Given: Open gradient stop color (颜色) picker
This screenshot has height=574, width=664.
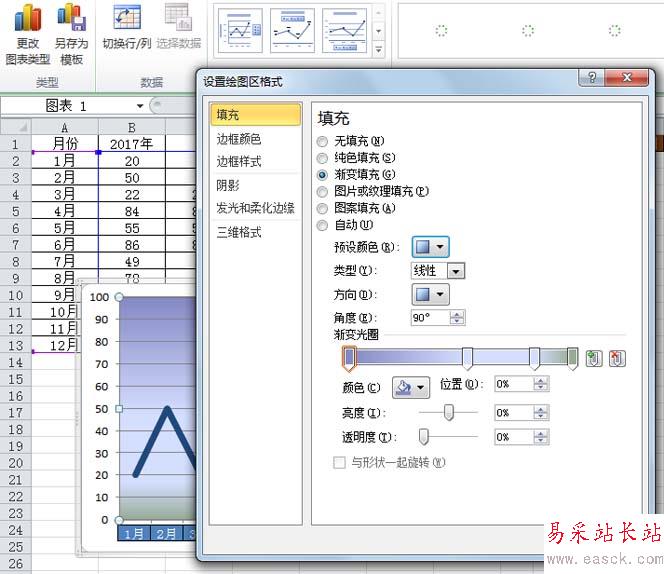Looking at the screenshot, I should (x=410, y=387).
